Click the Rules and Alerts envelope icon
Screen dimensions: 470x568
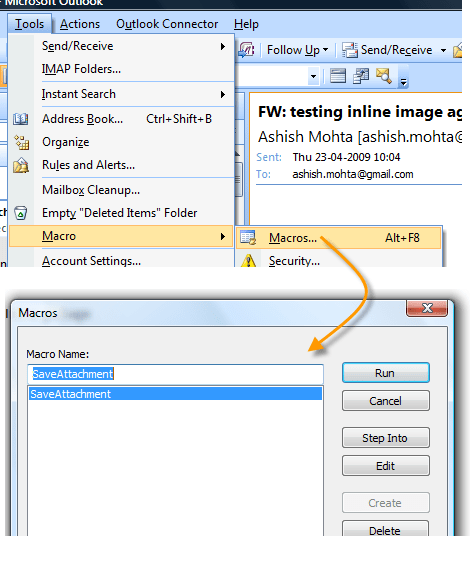pos(21,165)
